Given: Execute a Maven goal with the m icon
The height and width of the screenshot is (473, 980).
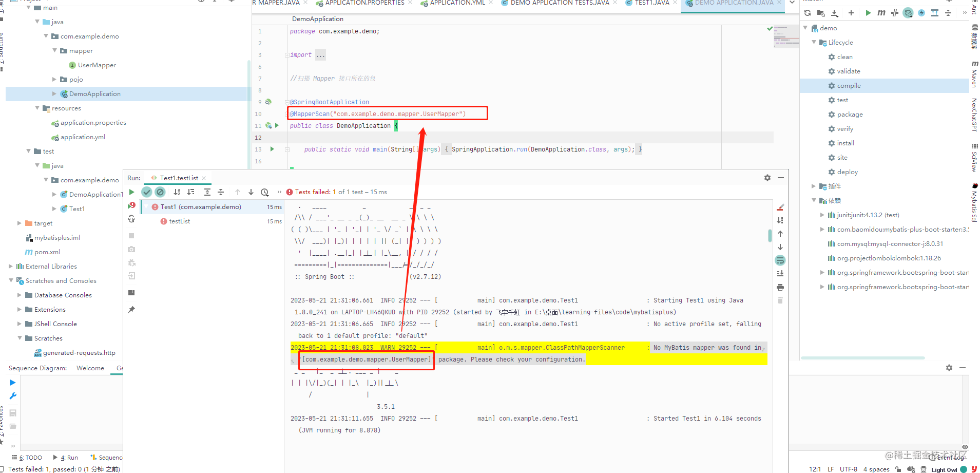Looking at the screenshot, I should pos(881,13).
